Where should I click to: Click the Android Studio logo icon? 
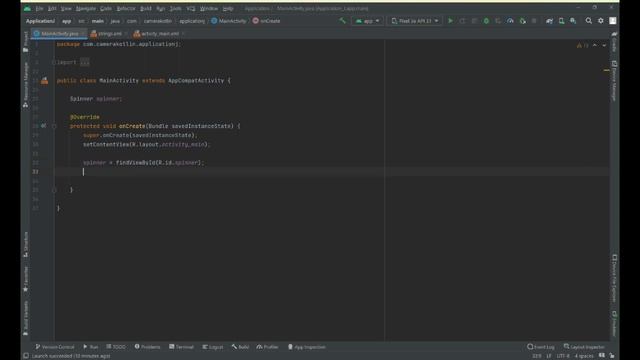pyautogui.click(x=27, y=8)
